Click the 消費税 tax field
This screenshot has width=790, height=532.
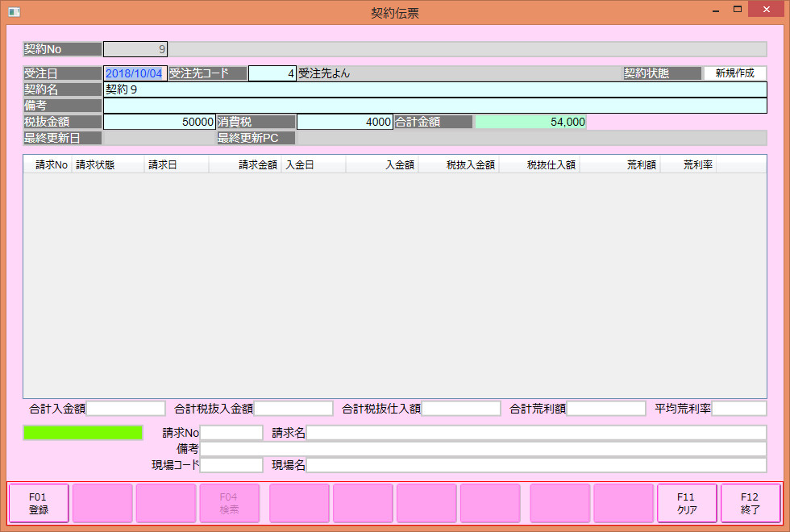pyautogui.click(x=344, y=122)
